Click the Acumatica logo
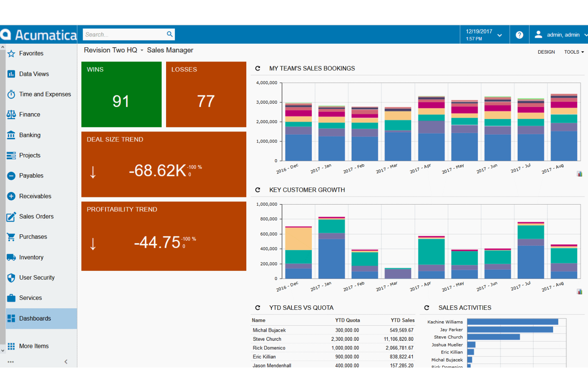Screen dimensions: 588x392 coord(39,35)
